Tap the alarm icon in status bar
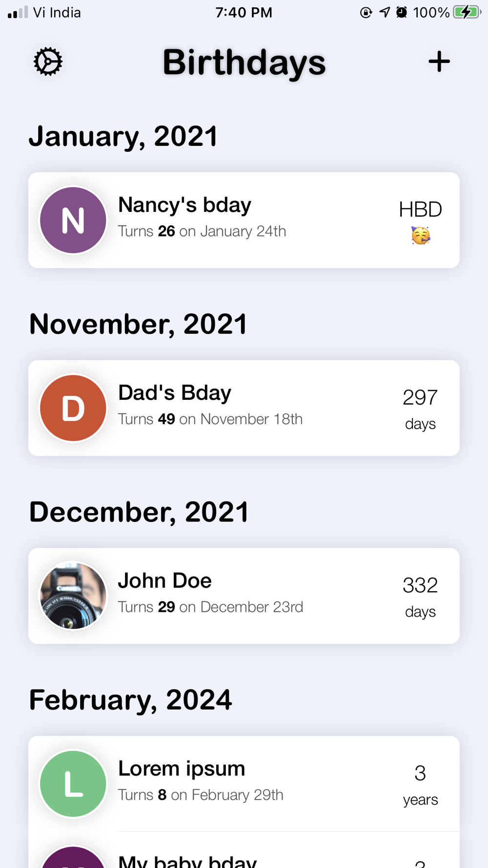488x868 pixels. click(402, 12)
